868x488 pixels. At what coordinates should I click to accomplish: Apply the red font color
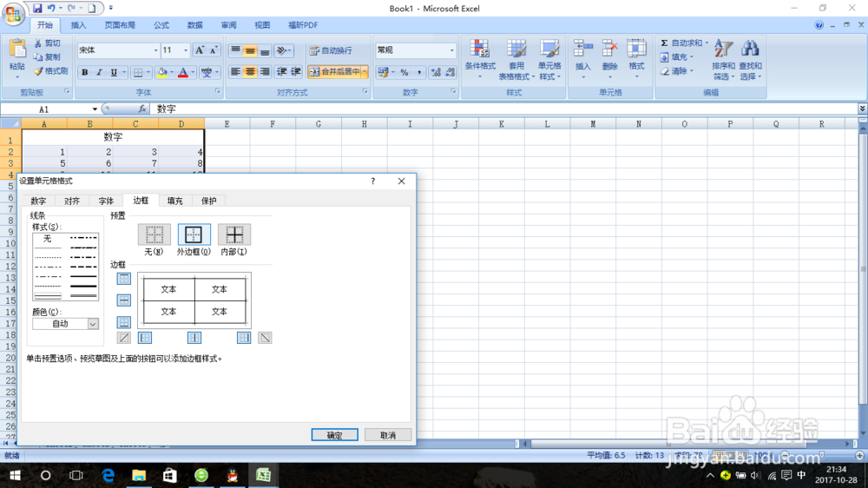(182, 72)
